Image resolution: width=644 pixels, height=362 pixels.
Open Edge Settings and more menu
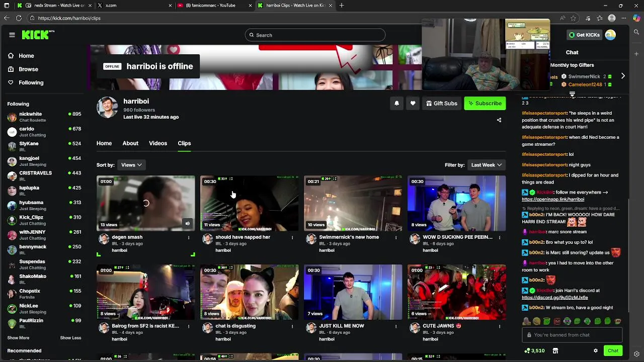click(x=624, y=18)
